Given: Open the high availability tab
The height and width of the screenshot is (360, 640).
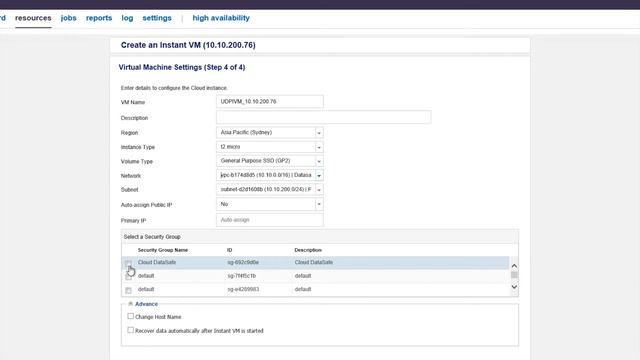Looking at the screenshot, I should click(x=221, y=18).
